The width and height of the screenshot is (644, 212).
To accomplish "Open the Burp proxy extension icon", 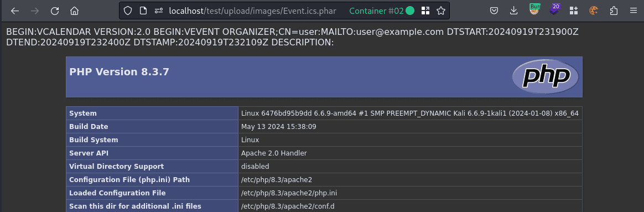I will click(534, 10).
